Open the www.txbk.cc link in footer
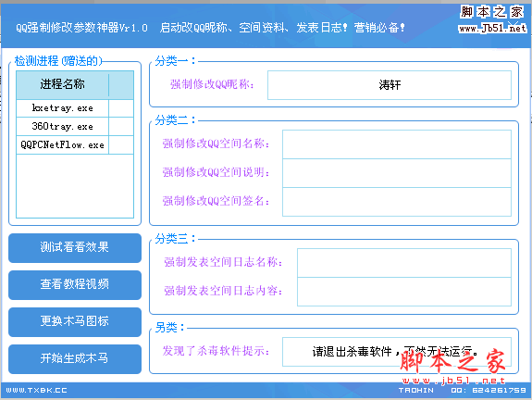 (36, 390)
